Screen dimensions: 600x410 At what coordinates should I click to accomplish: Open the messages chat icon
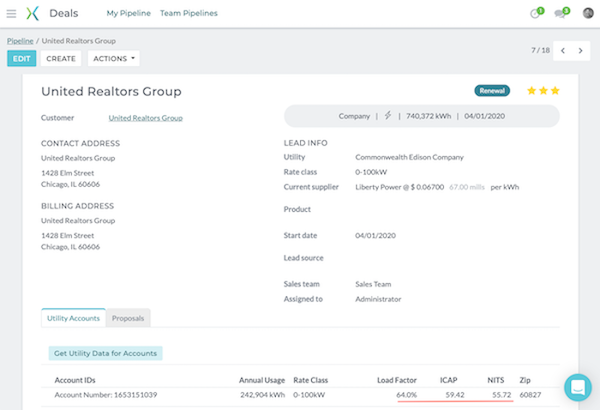[x=562, y=13]
